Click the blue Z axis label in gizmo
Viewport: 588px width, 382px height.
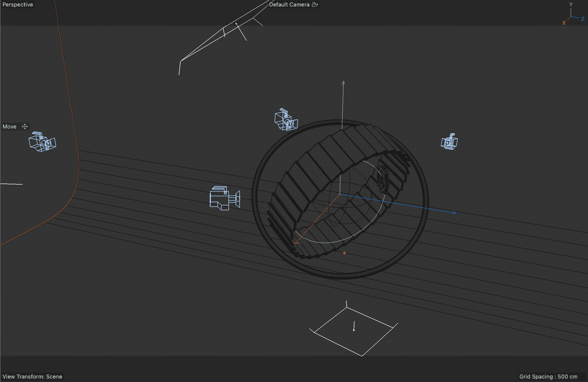click(583, 19)
